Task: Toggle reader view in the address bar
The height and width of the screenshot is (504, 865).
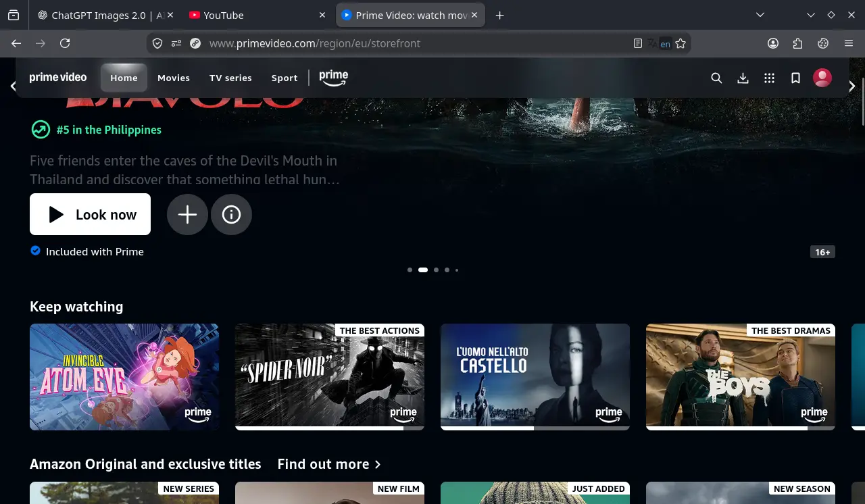Action: tap(637, 43)
